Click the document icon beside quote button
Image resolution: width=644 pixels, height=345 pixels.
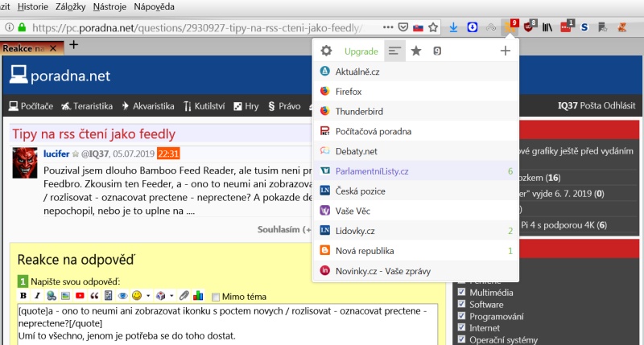pyautogui.click(x=108, y=295)
